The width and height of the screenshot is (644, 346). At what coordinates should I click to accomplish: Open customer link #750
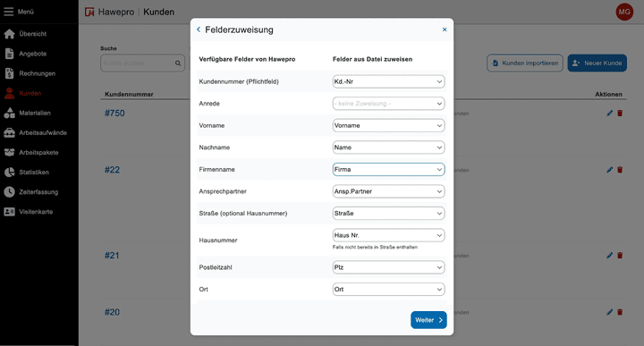pos(114,114)
